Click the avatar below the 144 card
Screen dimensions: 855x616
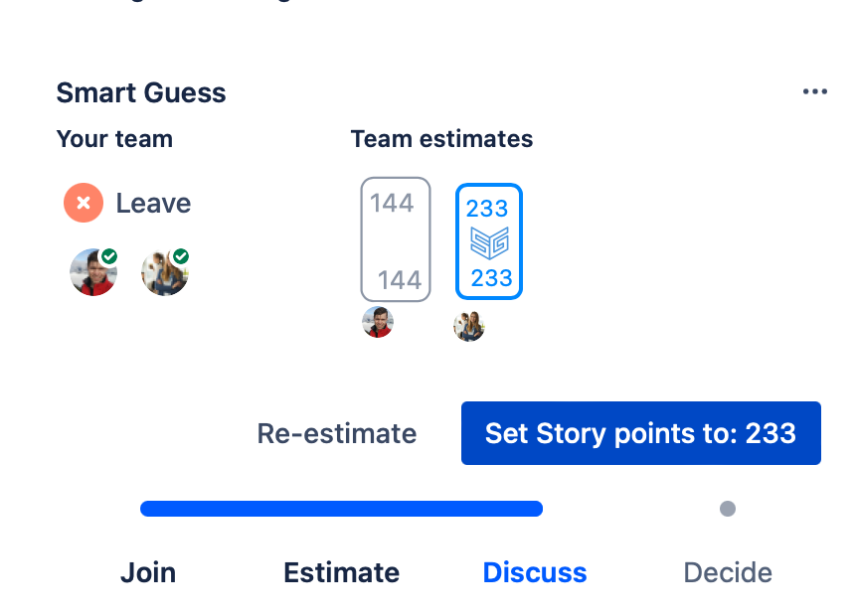pyautogui.click(x=378, y=322)
